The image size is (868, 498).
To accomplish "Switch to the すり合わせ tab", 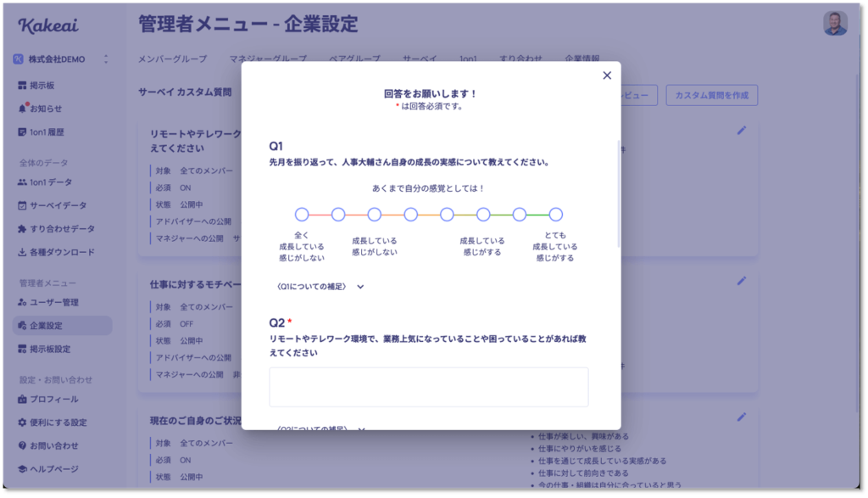I will [520, 59].
